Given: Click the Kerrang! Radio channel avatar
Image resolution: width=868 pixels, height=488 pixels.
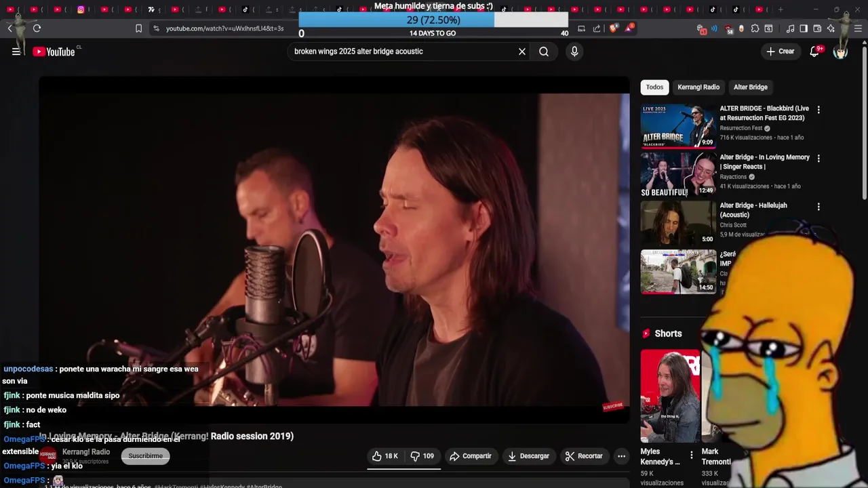Looking at the screenshot, I should coord(48,456).
